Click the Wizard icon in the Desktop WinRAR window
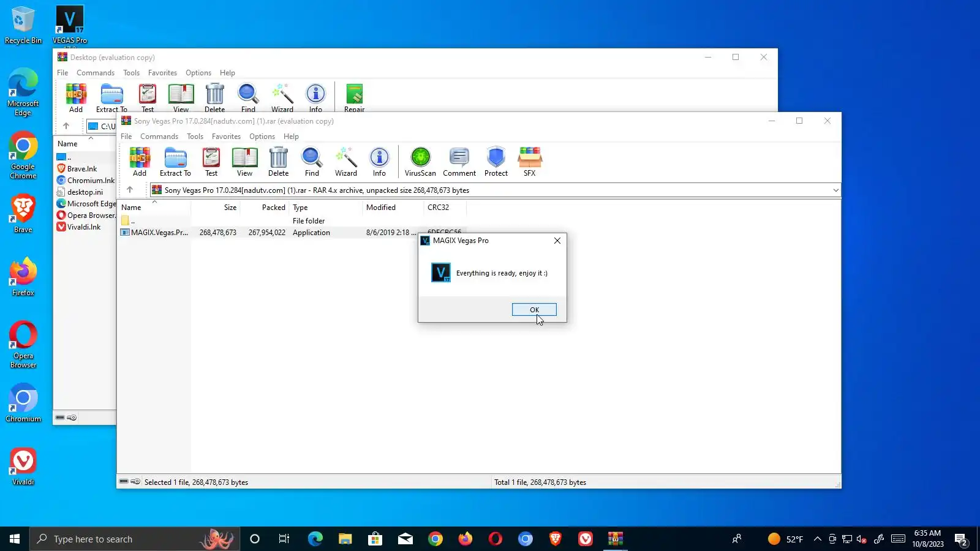 pyautogui.click(x=282, y=98)
